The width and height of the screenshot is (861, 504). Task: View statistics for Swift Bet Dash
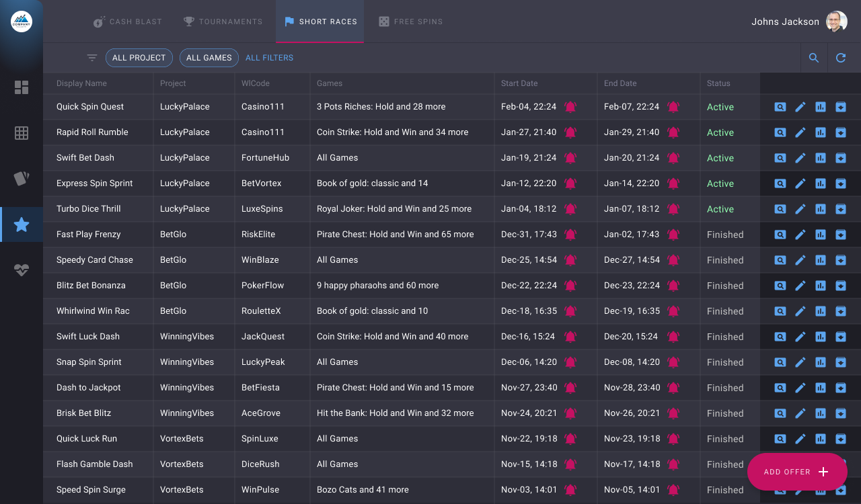click(821, 158)
